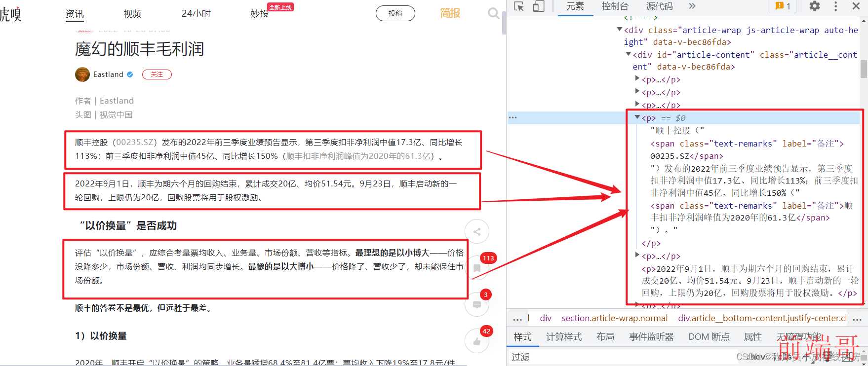Image resolution: width=868 pixels, height=366 pixels.
Task: Click the DevTools elements panel scrollbar
Action: pyautogui.click(x=864, y=69)
